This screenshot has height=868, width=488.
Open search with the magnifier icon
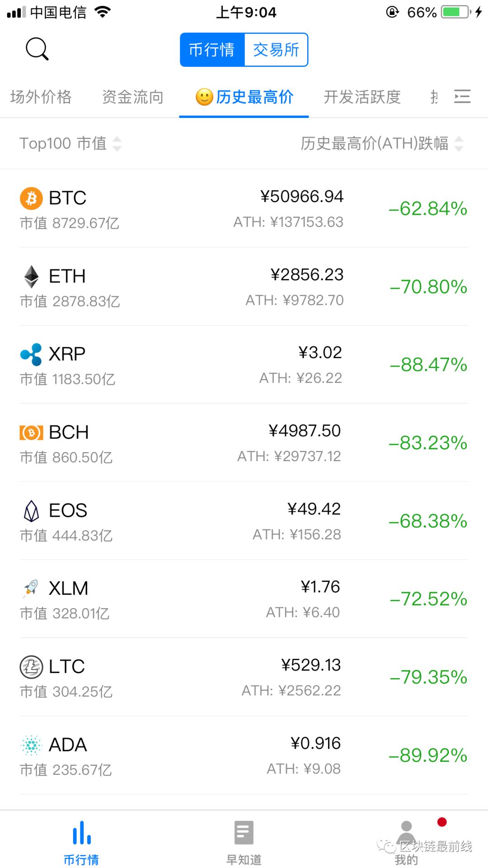(x=37, y=49)
